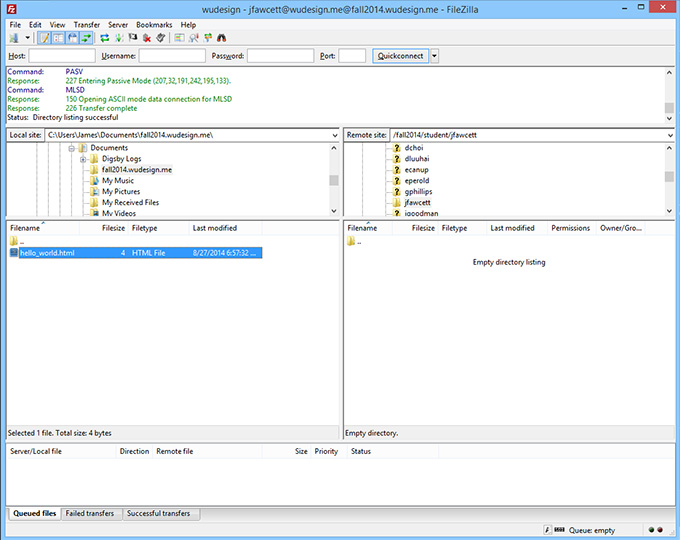Click the Process Queue toolbar icon
This screenshot has width=680, height=540.
[x=119, y=38]
